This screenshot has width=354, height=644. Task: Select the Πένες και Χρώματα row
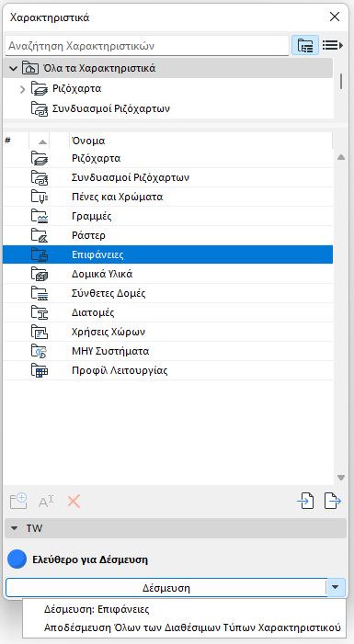[x=167, y=197]
